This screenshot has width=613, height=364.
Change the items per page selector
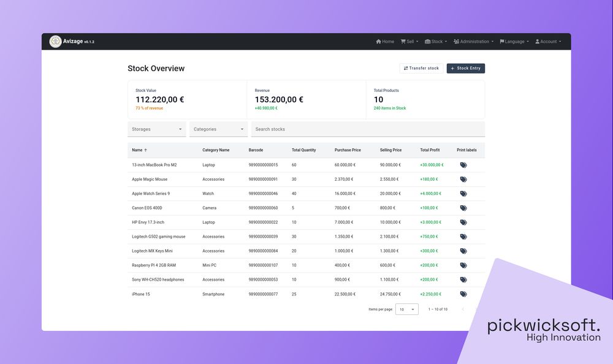click(x=406, y=309)
